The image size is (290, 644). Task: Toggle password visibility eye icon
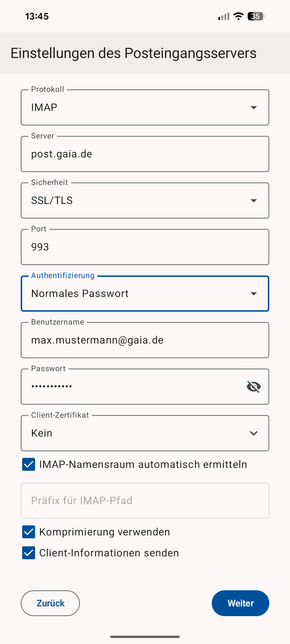(x=253, y=387)
